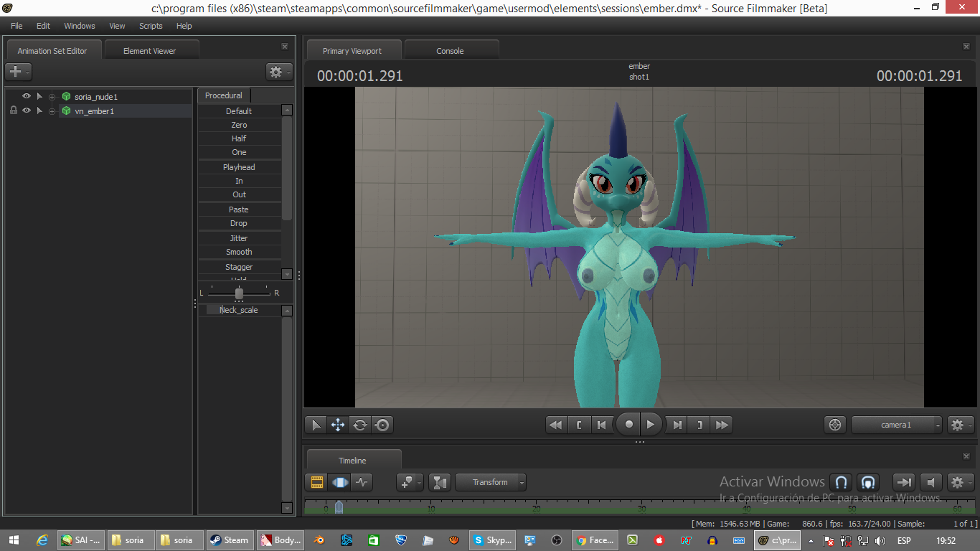Select the soria_nude1 animation set
980x551 pixels.
point(96,97)
